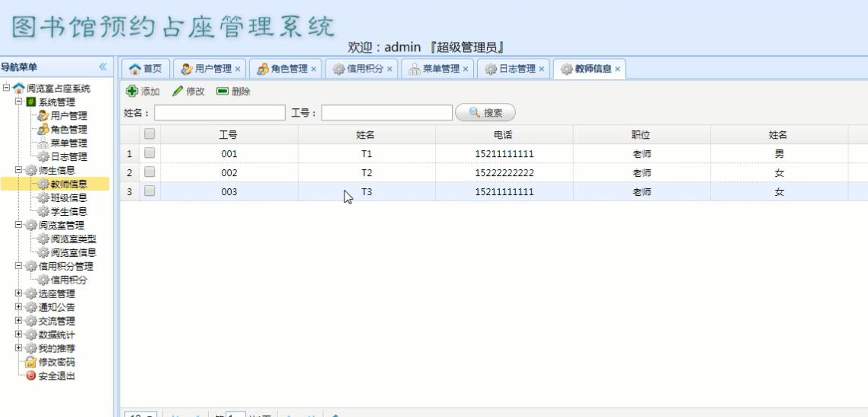Click the name cell T1

[367, 154]
